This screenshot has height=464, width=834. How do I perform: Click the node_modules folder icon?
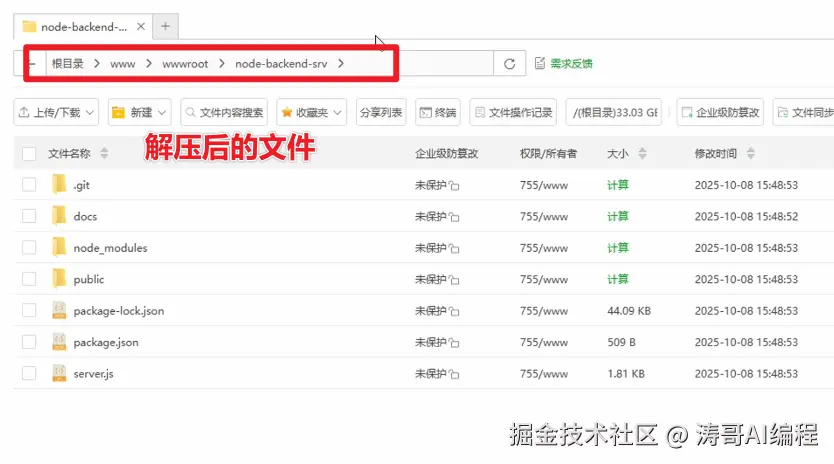click(x=59, y=247)
